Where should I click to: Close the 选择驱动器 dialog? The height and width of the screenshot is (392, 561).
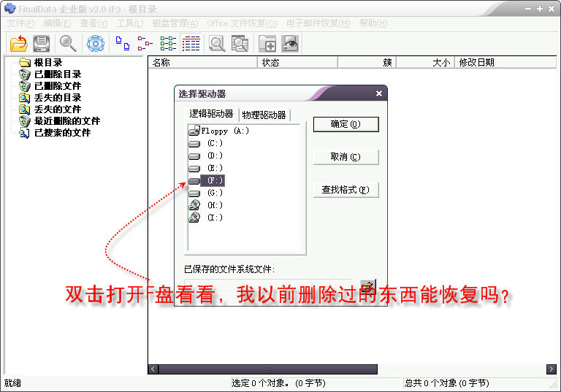tap(379, 93)
